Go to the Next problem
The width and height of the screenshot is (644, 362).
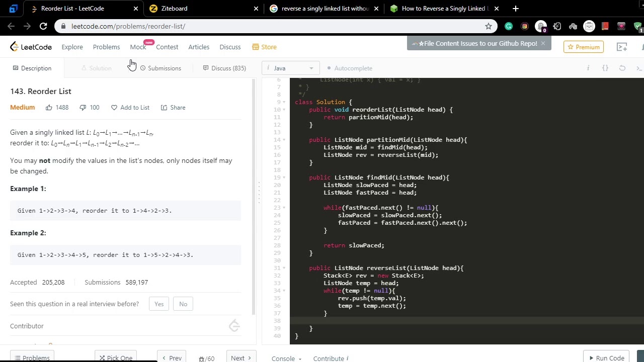[242, 358]
